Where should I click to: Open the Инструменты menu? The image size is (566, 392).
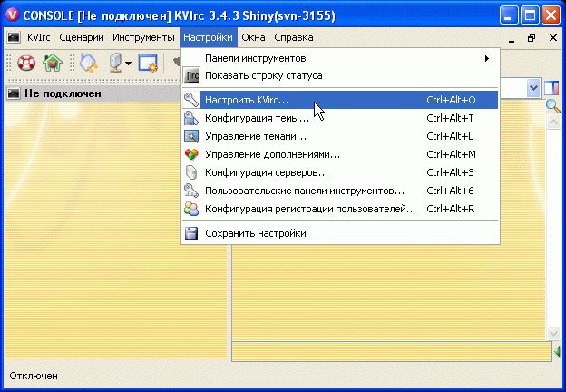pos(143,37)
